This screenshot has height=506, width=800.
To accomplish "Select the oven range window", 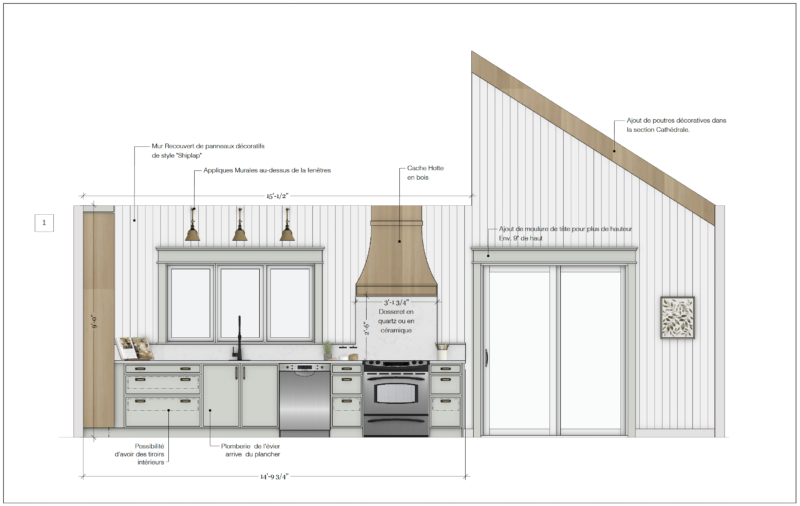I will (396, 393).
